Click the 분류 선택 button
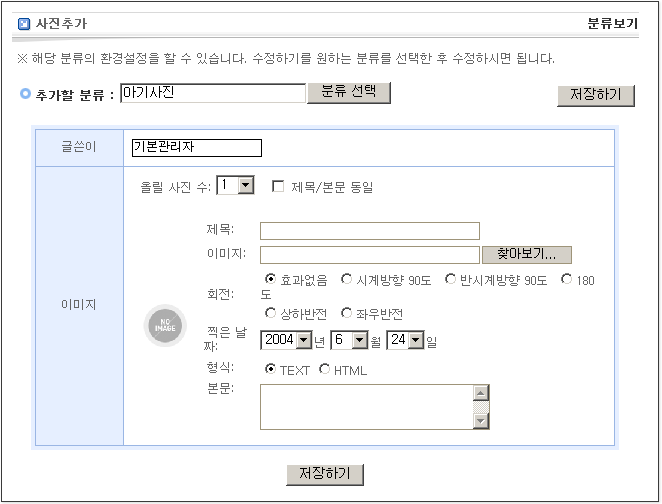Image resolution: width=662 pixels, height=504 pixels. click(349, 92)
